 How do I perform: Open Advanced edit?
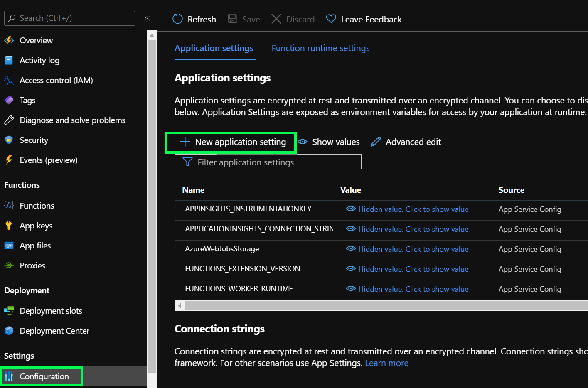[x=406, y=142]
